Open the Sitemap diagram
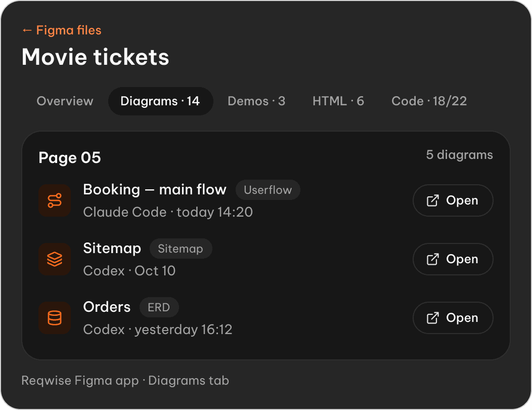Image resolution: width=532 pixels, height=410 pixels. tap(453, 259)
